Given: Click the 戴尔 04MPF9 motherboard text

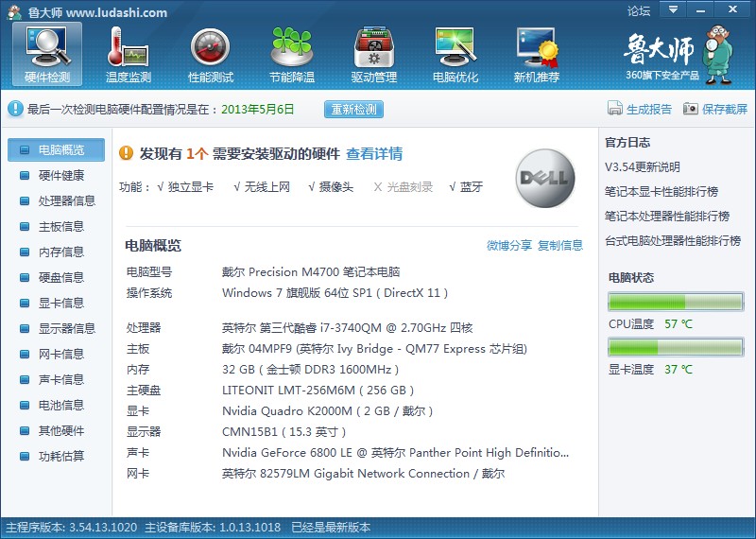Looking at the screenshot, I should (374, 349).
